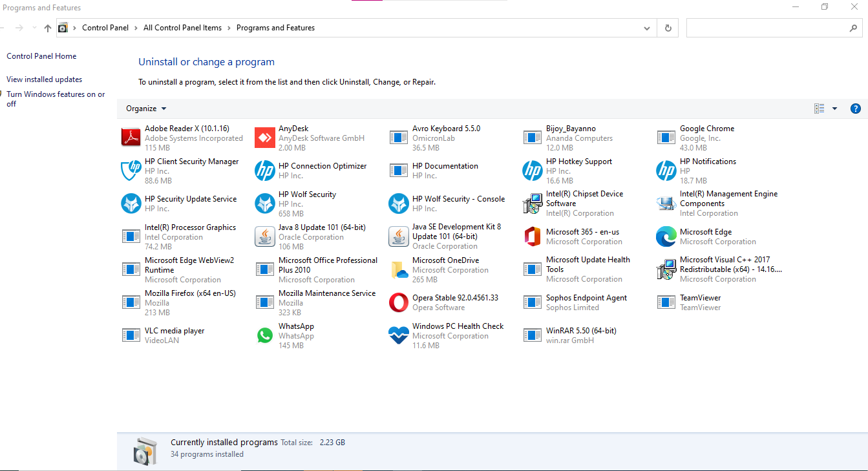Screen dimensions: 868x471
Task: Select the Microsoft OneDrive cloud icon
Action: pyautogui.click(x=399, y=269)
